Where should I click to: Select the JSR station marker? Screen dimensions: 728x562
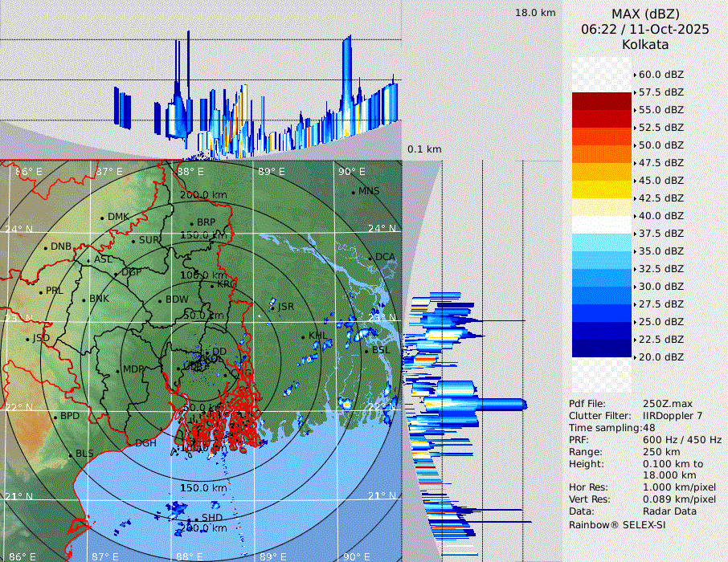click(x=273, y=307)
